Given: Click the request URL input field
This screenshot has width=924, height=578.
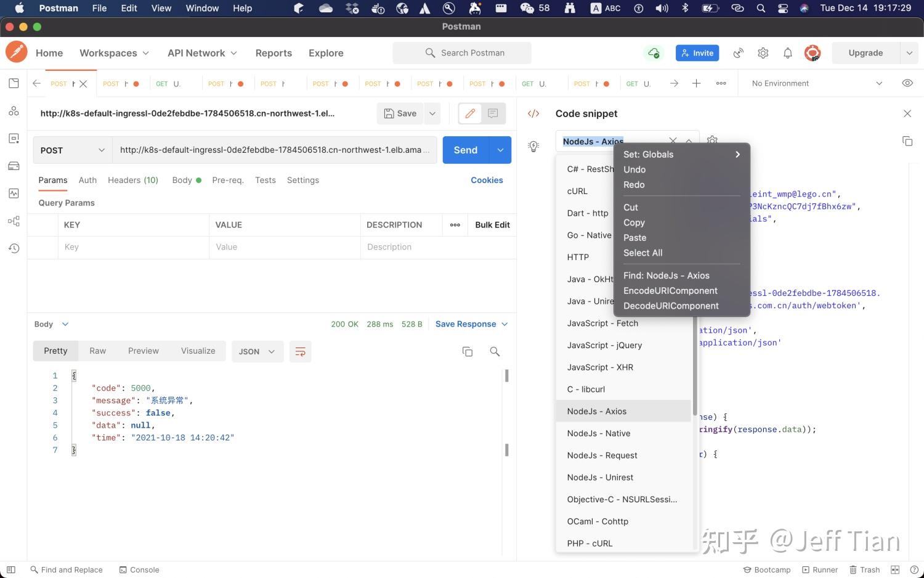Looking at the screenshot, I should pyautogui.click(x=275, y=150).
